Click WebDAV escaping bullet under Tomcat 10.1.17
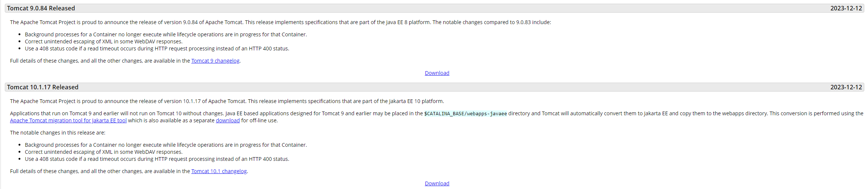The image size is (868, 189). point(103,152)
